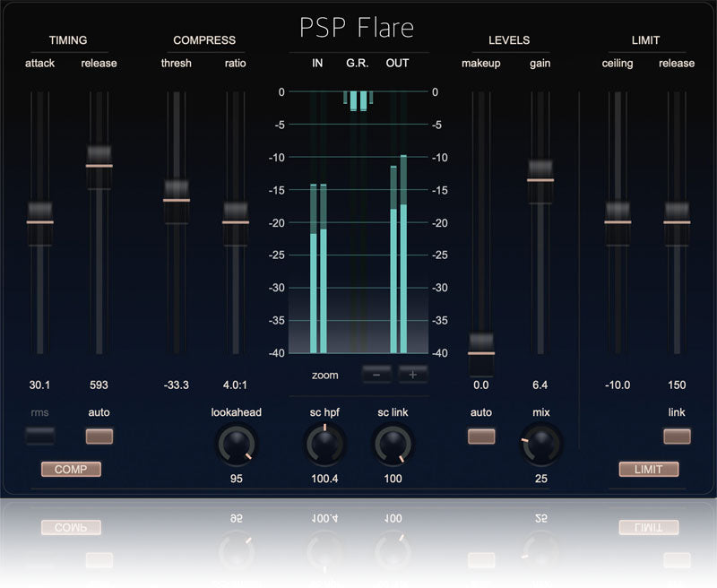717x588 pixels.
Task: Toggle the rms detection switch
Action: [x=39, y=436]
